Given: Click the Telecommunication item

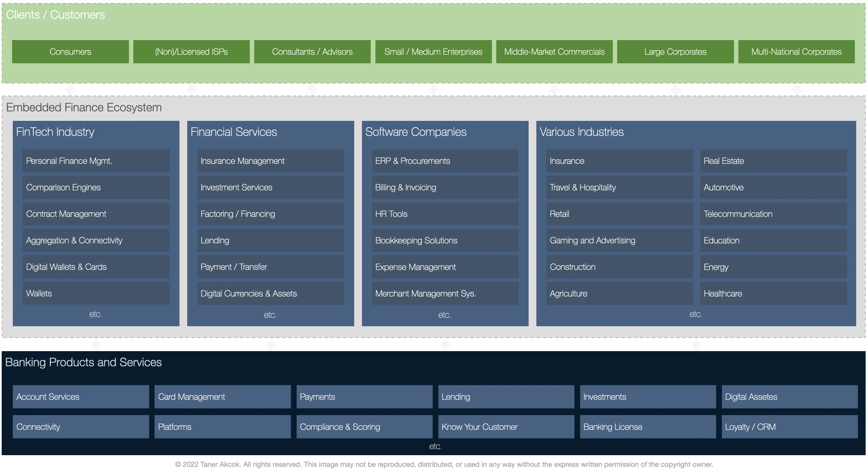Looking at the screenshot, I should pos(774,214).
